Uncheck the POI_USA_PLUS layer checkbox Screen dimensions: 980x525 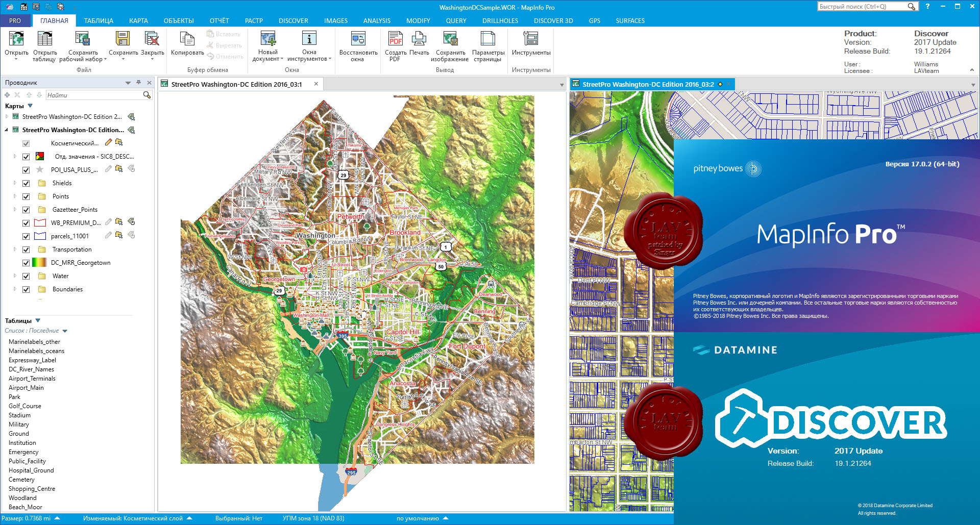coord(26,170)
